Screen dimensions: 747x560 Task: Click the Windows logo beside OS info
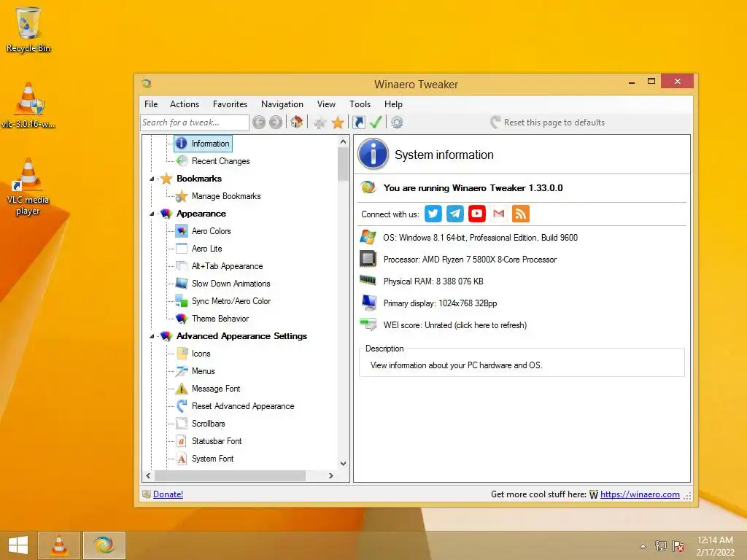click(x=368, y=237)
